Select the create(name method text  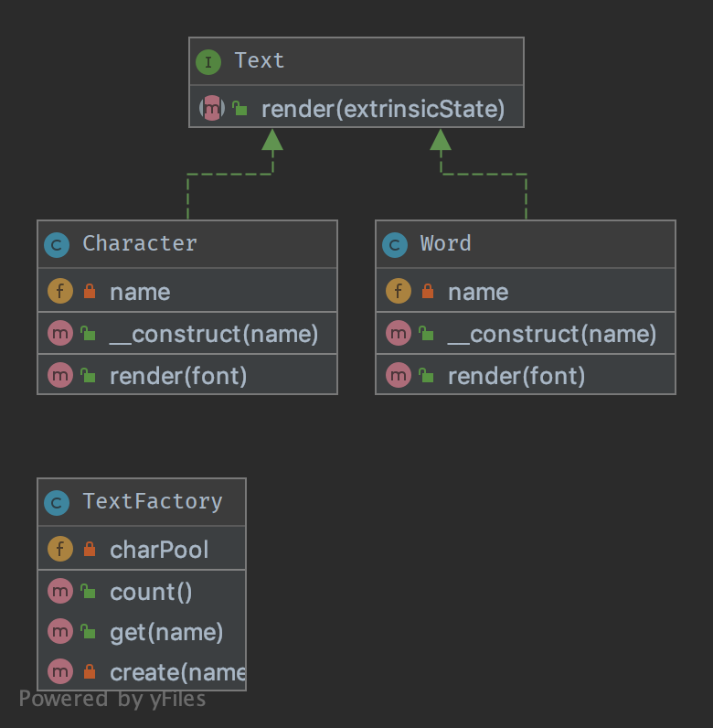tap(177, 672)
